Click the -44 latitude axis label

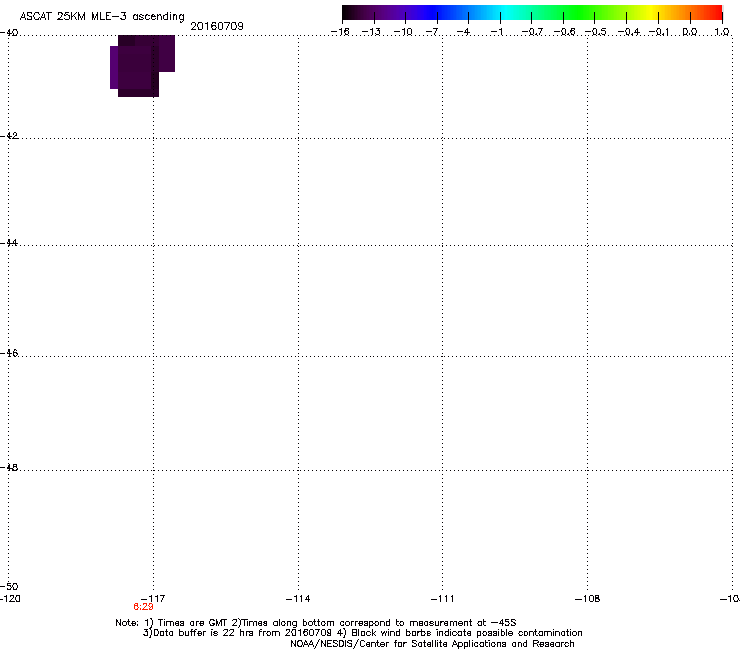(x=9, y=243)
